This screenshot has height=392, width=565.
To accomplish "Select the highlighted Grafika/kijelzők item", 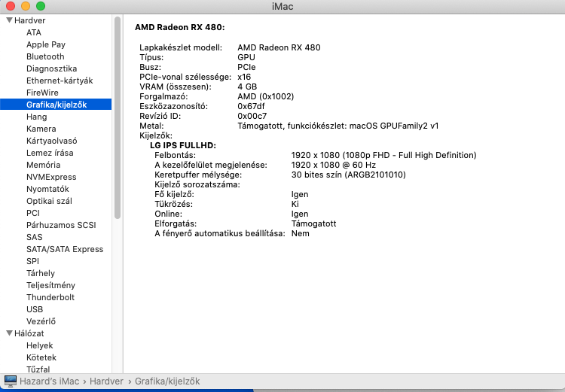I will (x=56, y=105).
